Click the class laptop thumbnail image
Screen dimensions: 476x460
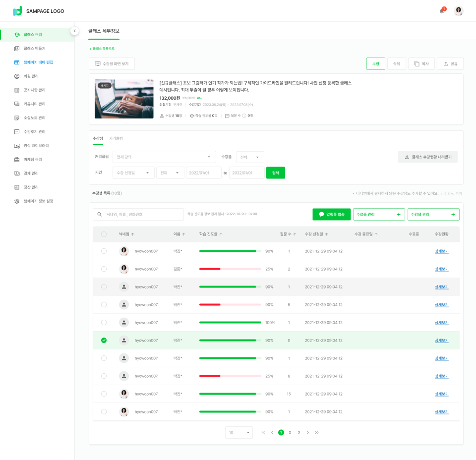(124, 99)
